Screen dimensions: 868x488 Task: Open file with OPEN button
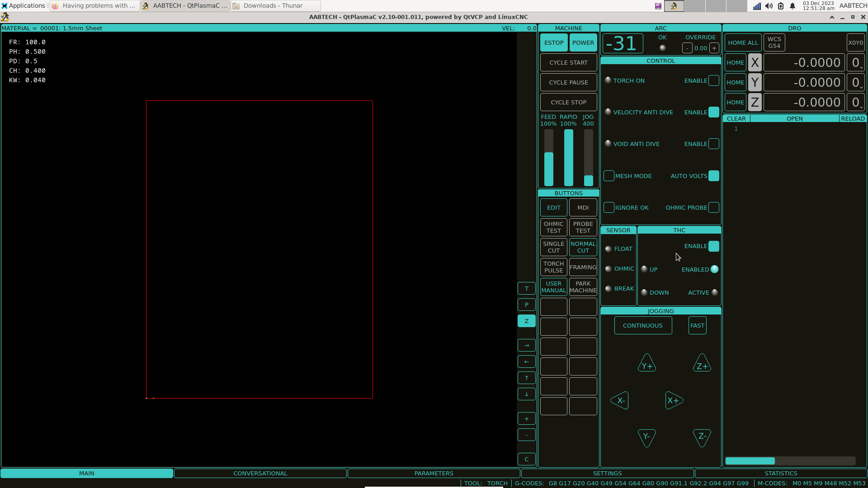pyautogui.click(x=795, y=118)
